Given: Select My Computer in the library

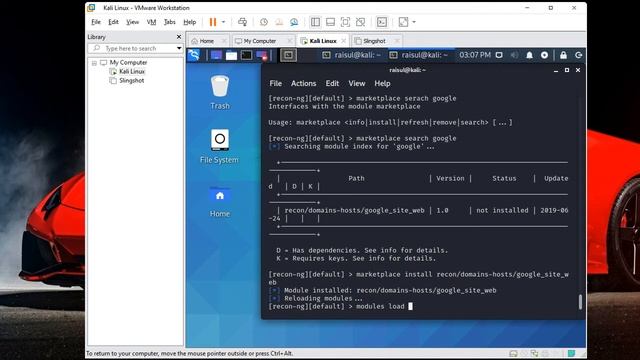Looking at the screenshot, I should point(128,62).
